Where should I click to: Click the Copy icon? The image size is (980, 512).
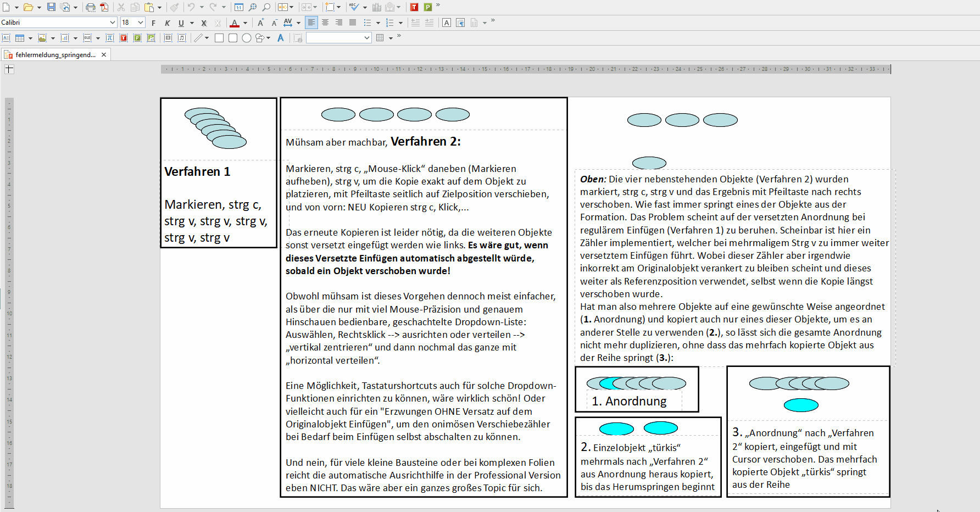pos(135,7)
